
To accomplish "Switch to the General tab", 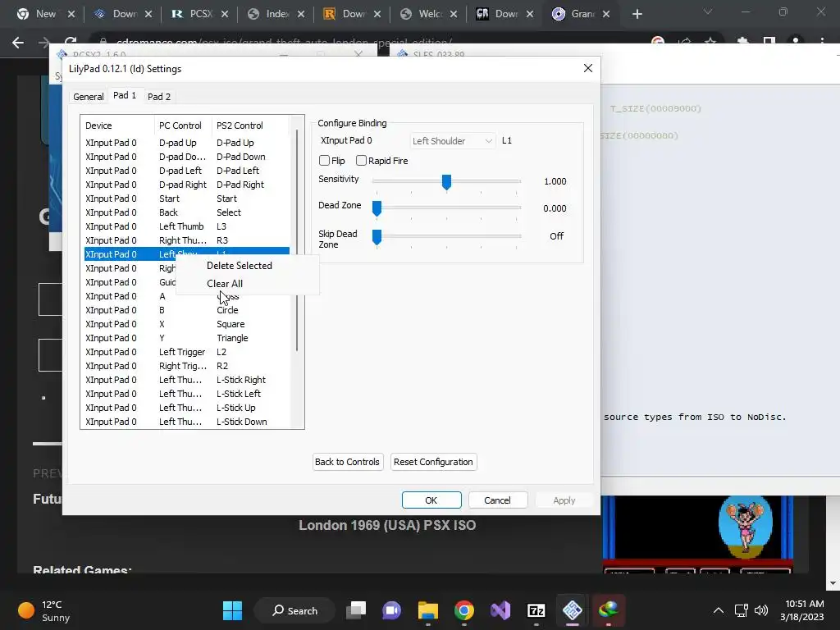I will (89, 97).
